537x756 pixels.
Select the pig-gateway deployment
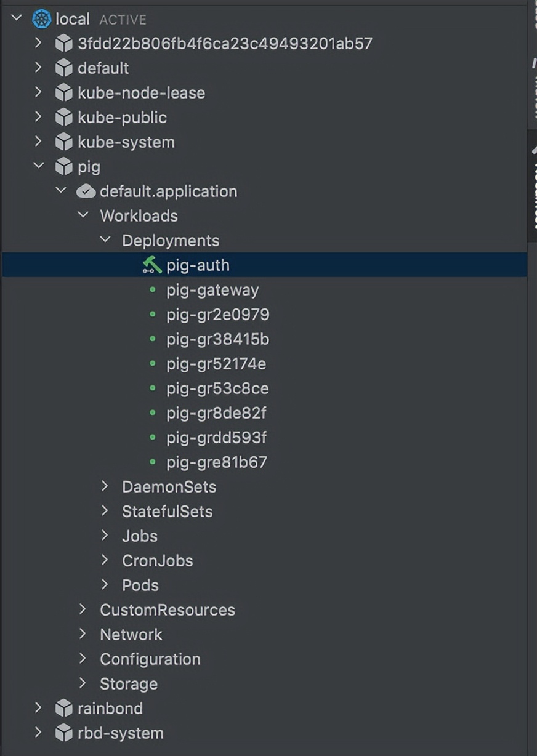212,290
